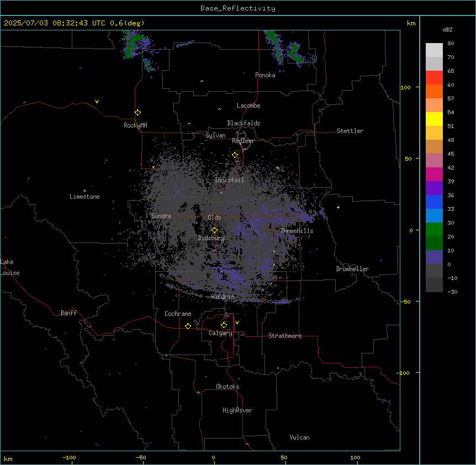
Task: Click the Blackfalds city label
Action: pos(244,123)
